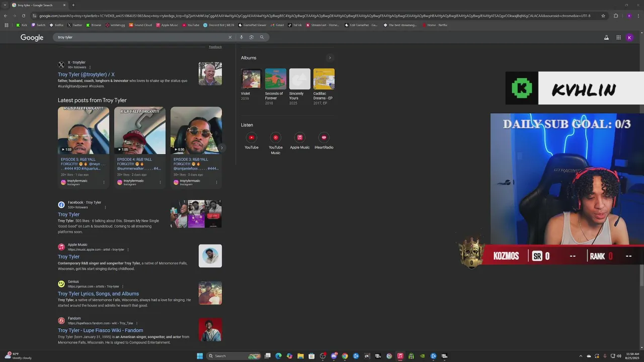The image size is (644, 362).
Task: Open Troy Tyler Lyrics, Songs, and Albums
Action: point(98,294)
